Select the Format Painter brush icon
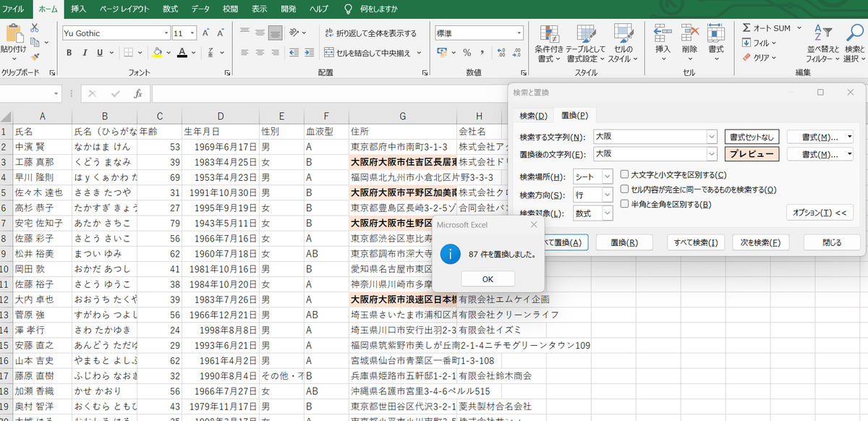 pos(34,56)
